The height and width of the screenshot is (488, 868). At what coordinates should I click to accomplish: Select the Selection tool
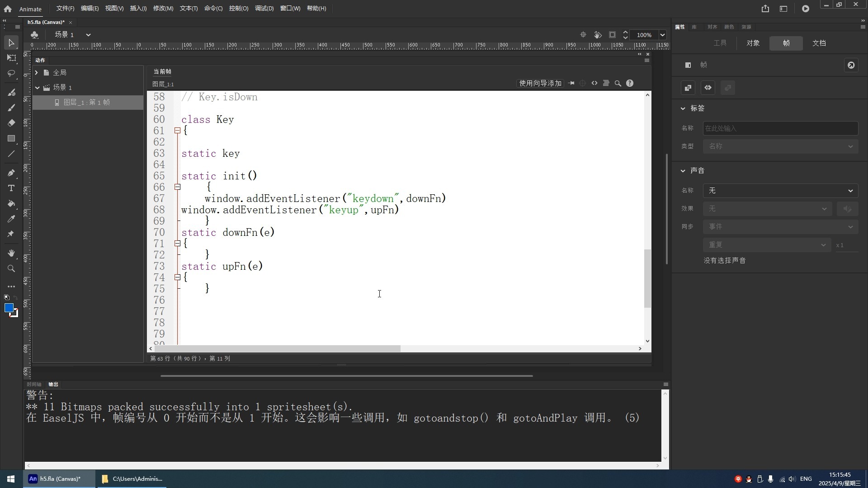click(11, 42)
